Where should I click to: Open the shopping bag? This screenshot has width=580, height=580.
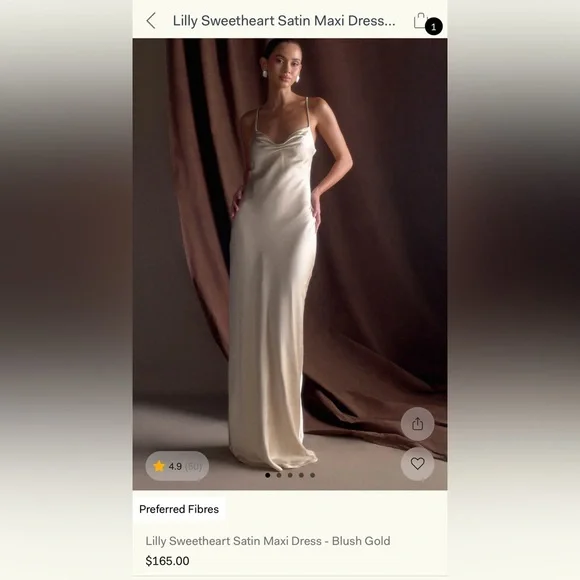point(420,21)
